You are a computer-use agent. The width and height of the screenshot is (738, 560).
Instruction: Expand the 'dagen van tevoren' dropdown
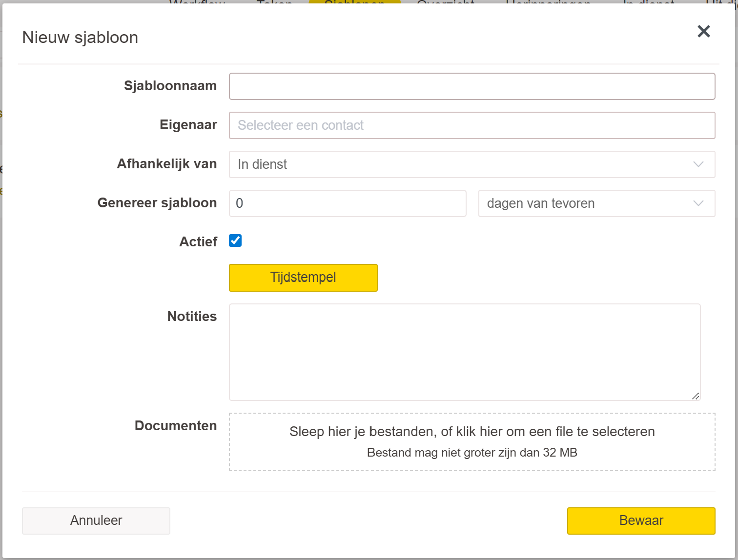tap(596, 203)
